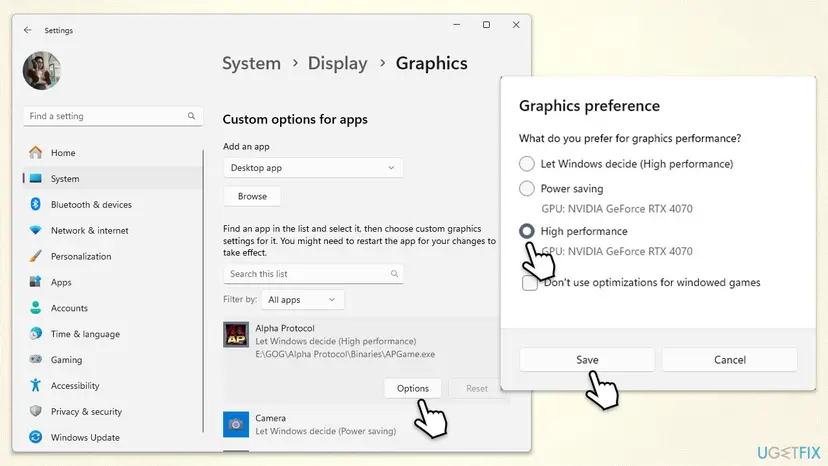Click the Home house icon
The width and height of the screenshot is (828, 466).
(x=35, y=152)
